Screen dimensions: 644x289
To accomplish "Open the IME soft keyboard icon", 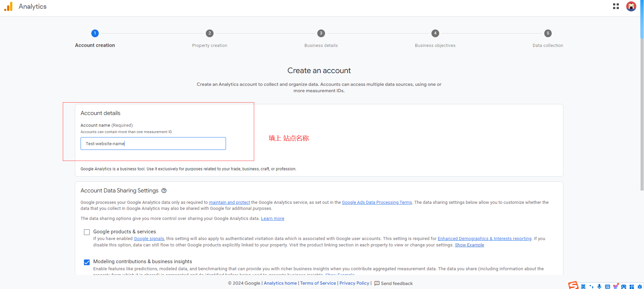I will (x=607, y=286).
